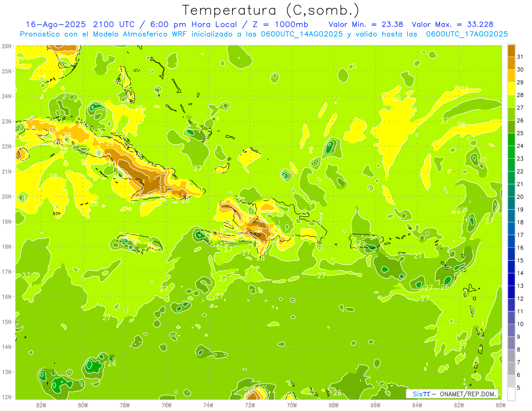Viewport: 532px width, 411px height.
Task: Click the "14N" latitude axis label
Action: (7, 347)
